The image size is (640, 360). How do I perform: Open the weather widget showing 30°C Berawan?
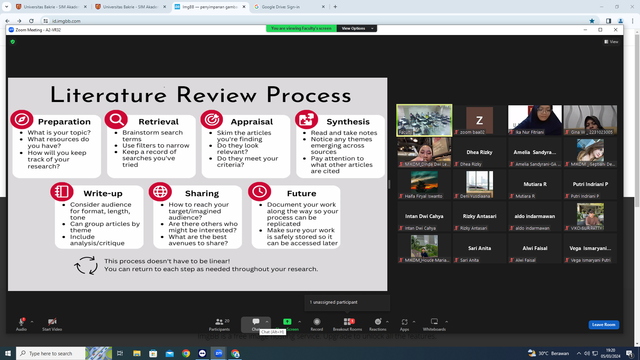click(x=548, y=353)
